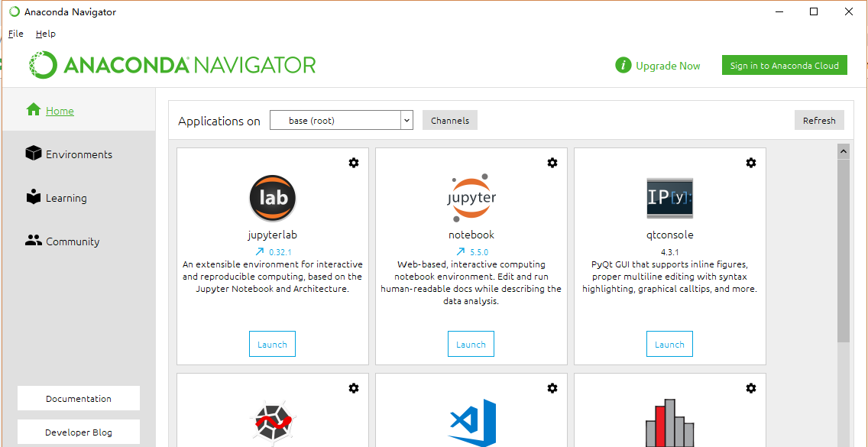868x447 pixels.
Task: Click the qtconsole 4.3.1 version text
Action: (x=670, y=251)
